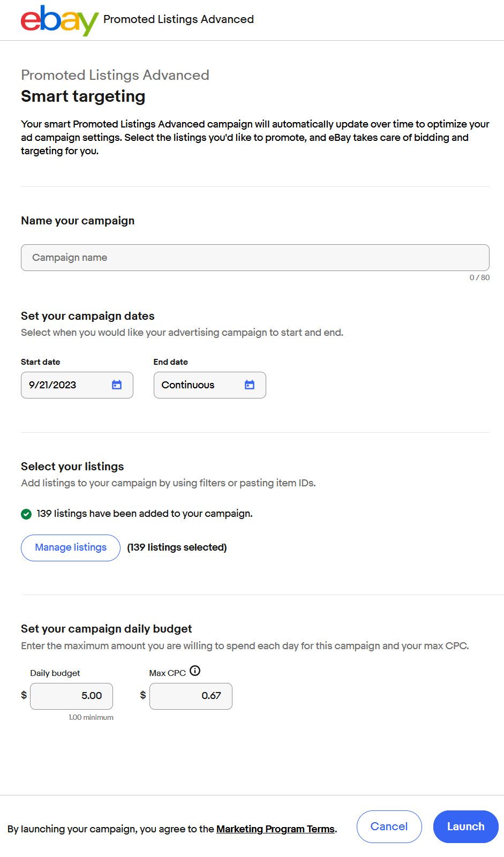
Task: Click the 1.00 minimum hint text
Action: (91, 717)
